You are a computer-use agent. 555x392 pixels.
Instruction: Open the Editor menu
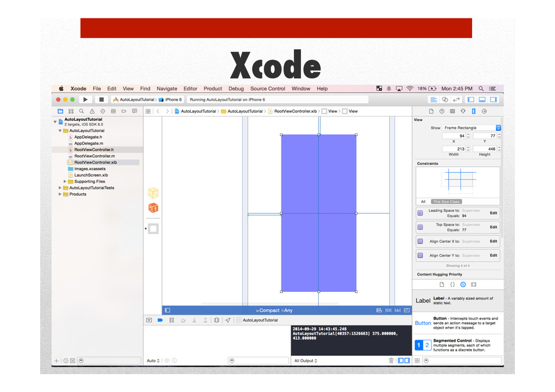point(190,89)
